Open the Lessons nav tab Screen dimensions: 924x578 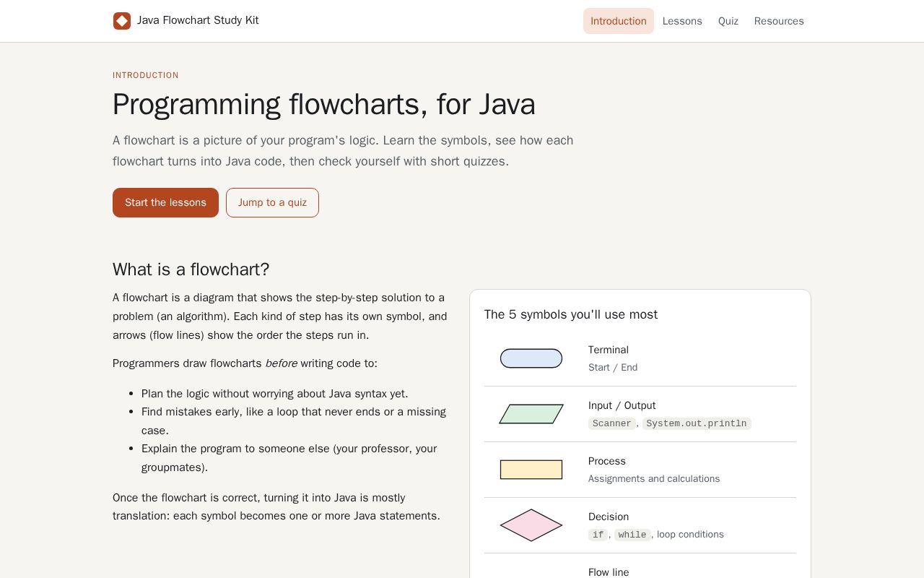click(x=682, y=21)
